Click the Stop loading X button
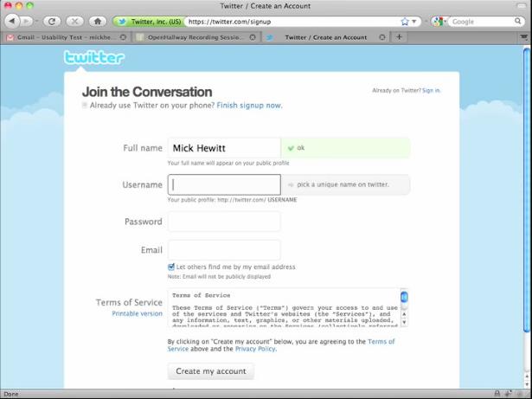This screenshot has width=532, height=399. click(x=74, y=22)
